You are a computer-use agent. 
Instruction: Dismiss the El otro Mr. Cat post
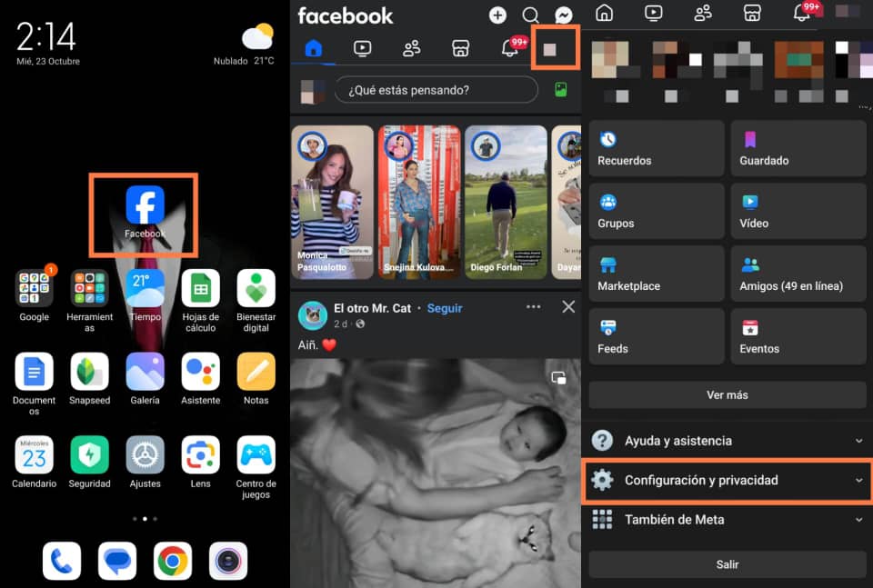[x=568, y=306]
